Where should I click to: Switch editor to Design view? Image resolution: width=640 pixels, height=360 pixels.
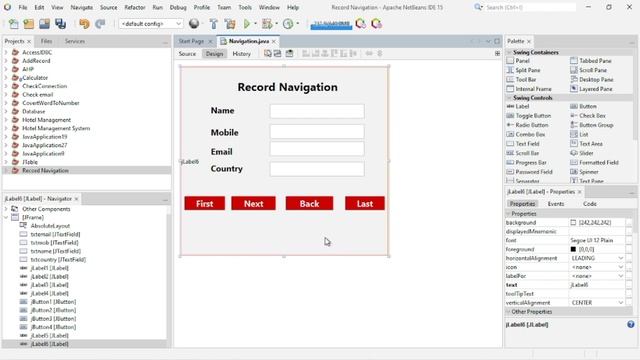tap(214, 53)
